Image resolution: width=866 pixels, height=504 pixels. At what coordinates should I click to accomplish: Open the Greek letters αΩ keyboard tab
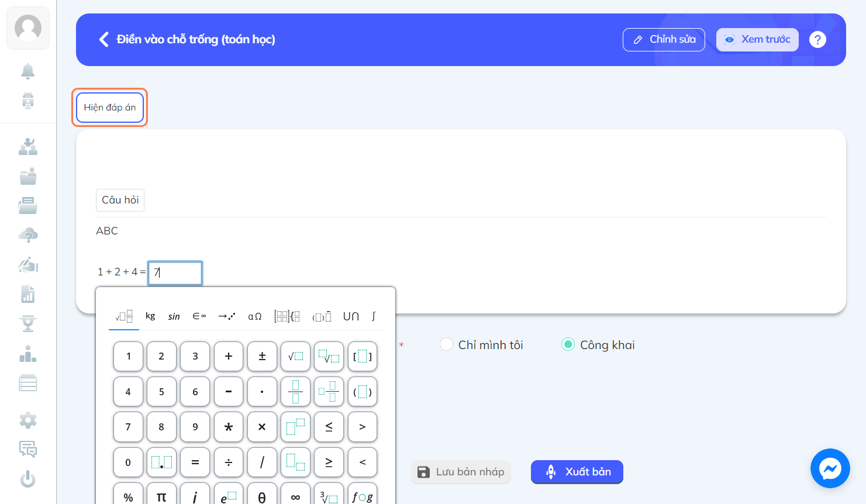coord(255,316)
